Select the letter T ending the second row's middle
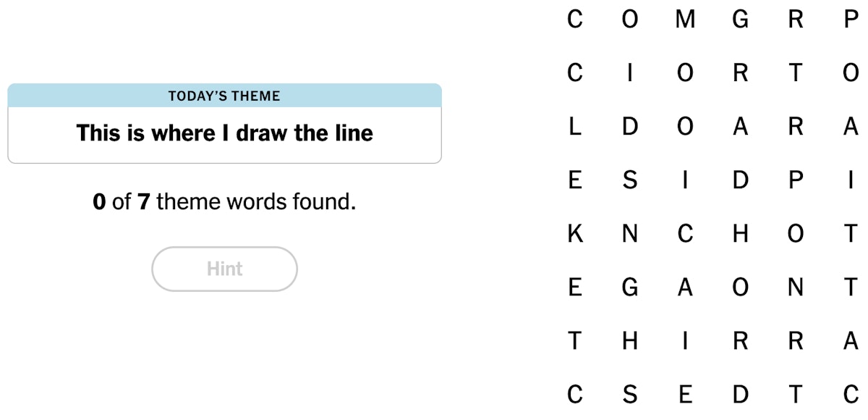Image resolution: width=868 pixels, height=420 pixels. (x=794, y=72)
